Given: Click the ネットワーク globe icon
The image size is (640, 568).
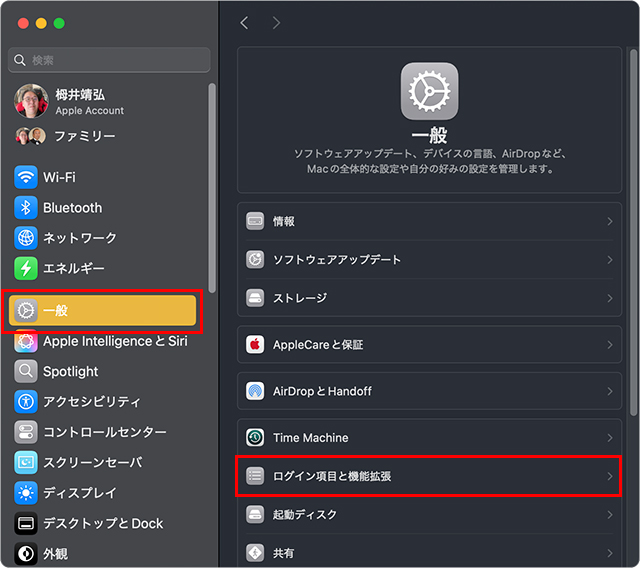Looking at the screenshot, I should tap(26, 238).
